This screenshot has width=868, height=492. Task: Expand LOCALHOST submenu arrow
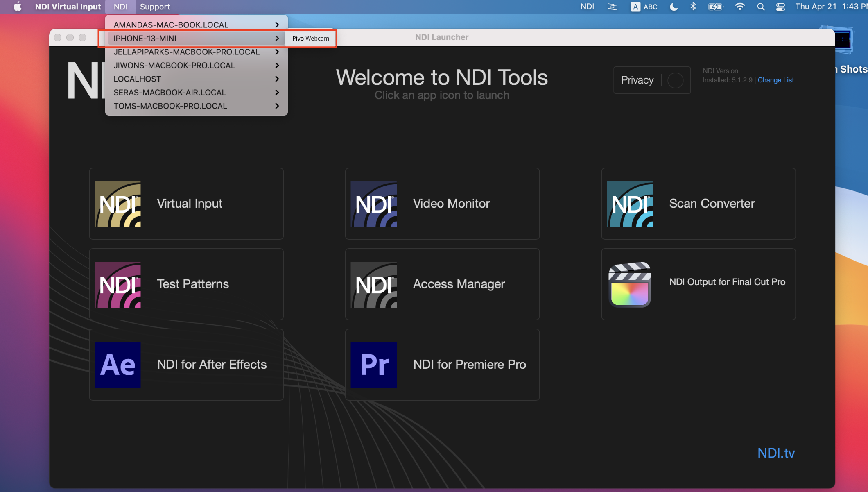(x=277, y=79)
